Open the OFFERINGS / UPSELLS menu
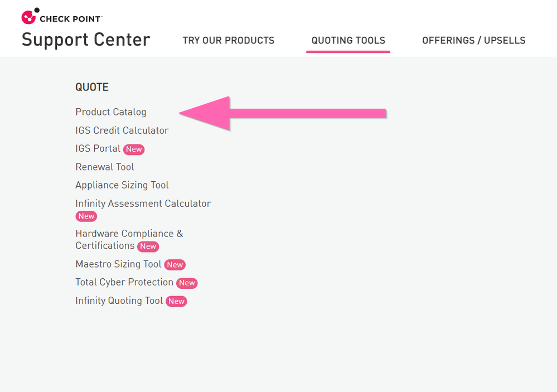557x392 pixels. point(473,41)
